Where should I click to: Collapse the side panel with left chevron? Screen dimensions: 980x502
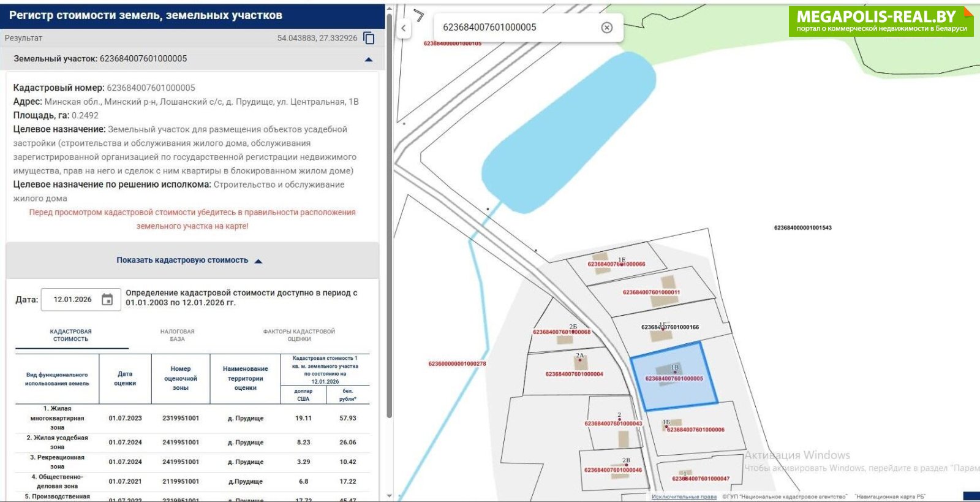404,28
